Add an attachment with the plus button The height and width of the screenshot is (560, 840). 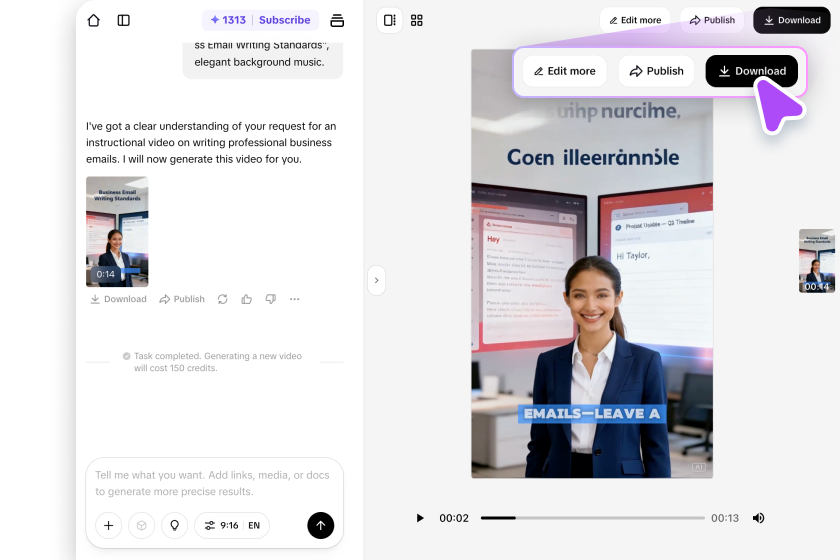coord(109,525)
